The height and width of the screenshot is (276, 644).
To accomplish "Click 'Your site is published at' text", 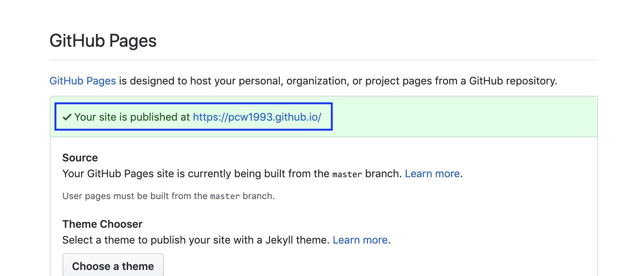I will click(x=132, y=117).
